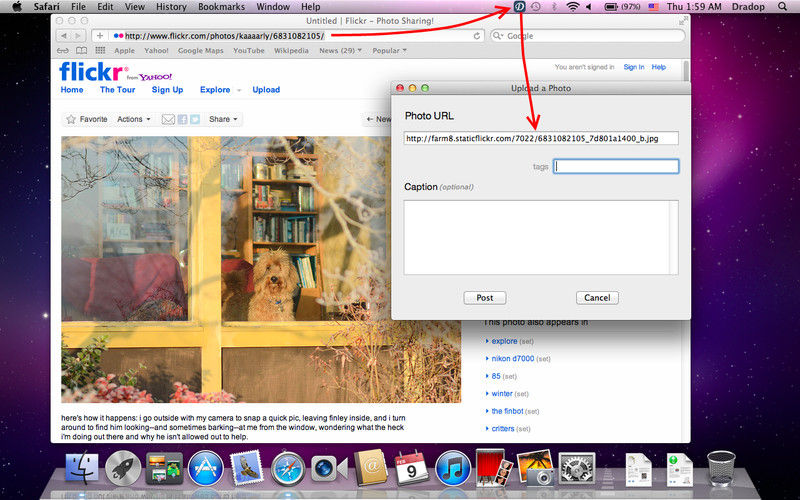Screen dimensions: 800x500
Task: Click the Post button
Action: (485, 298)
